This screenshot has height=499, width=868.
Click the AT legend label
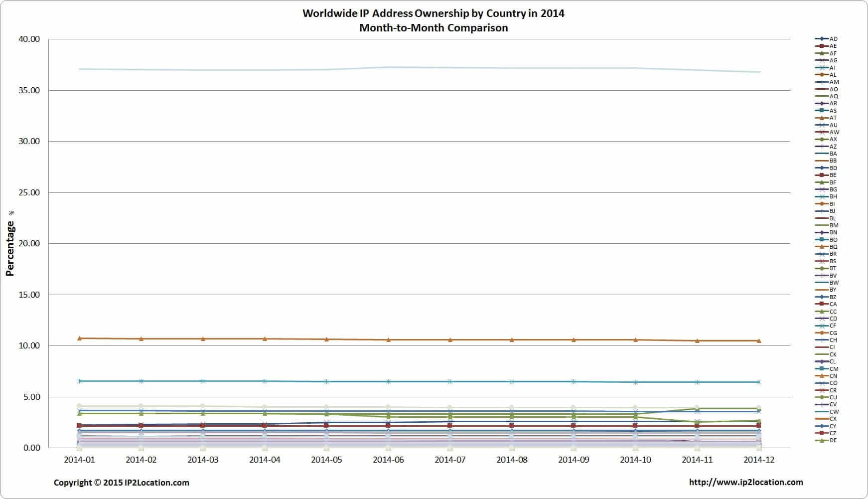point(833,118)
